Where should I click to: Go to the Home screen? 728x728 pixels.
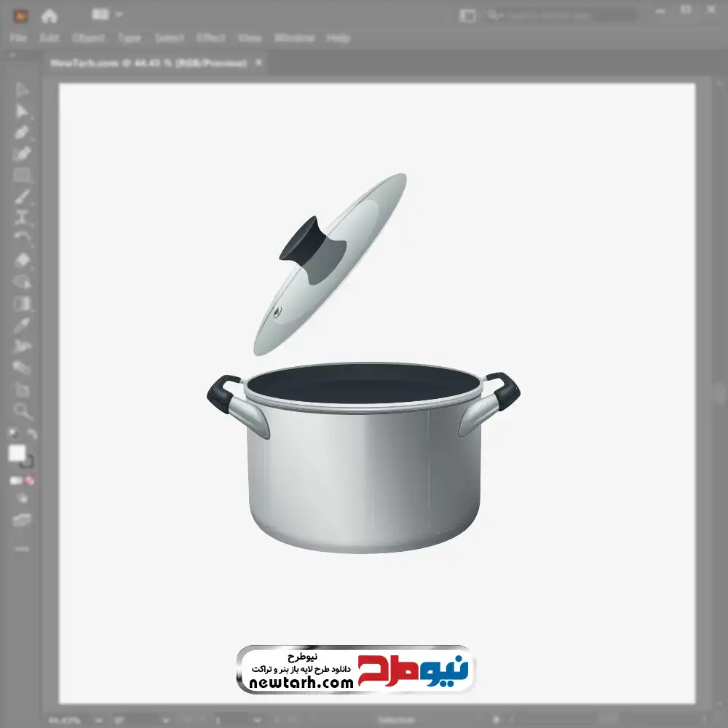coord(50,15)
